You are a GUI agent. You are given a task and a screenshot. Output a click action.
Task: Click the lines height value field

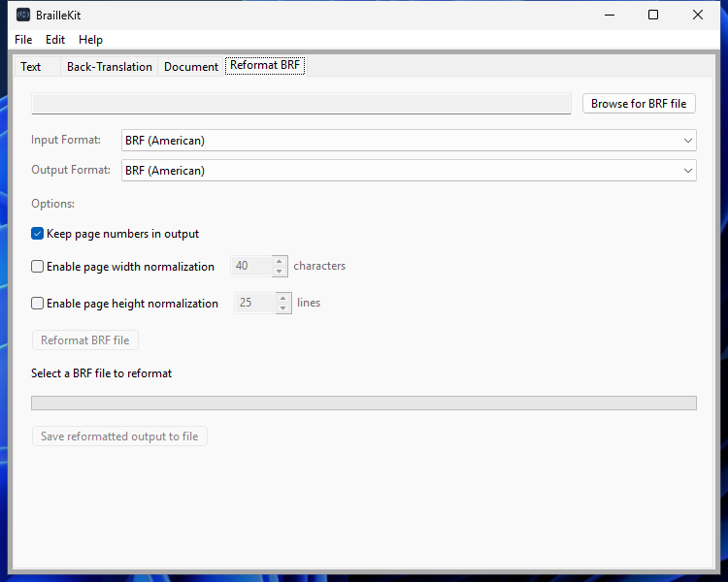coord(255,303)
